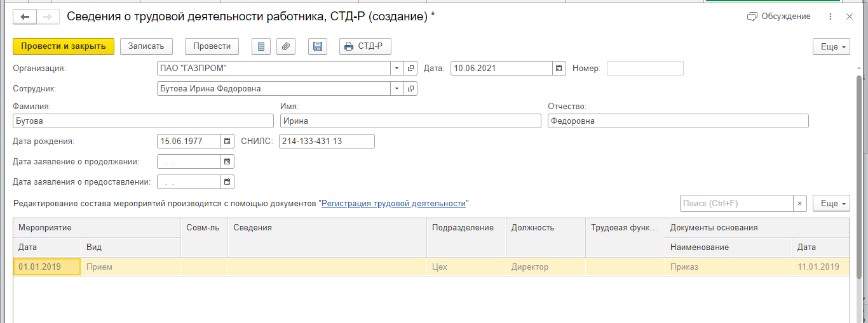868x323 pixels.
Task: Click into the Номер input field
Action: point(645,68)
